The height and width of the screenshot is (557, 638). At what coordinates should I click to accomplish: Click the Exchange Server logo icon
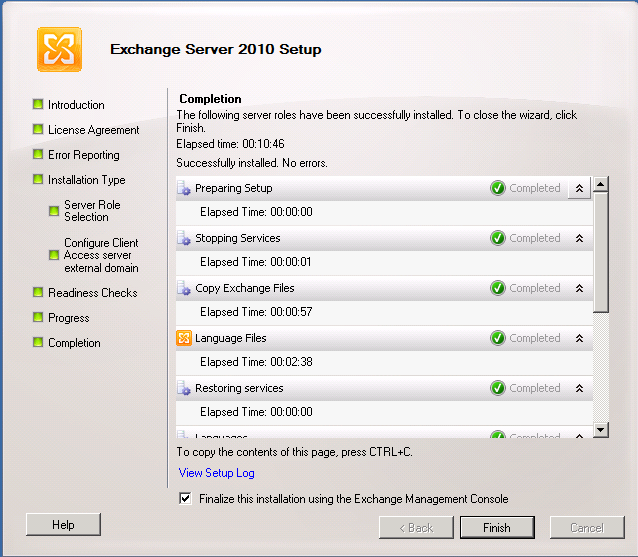59,49
